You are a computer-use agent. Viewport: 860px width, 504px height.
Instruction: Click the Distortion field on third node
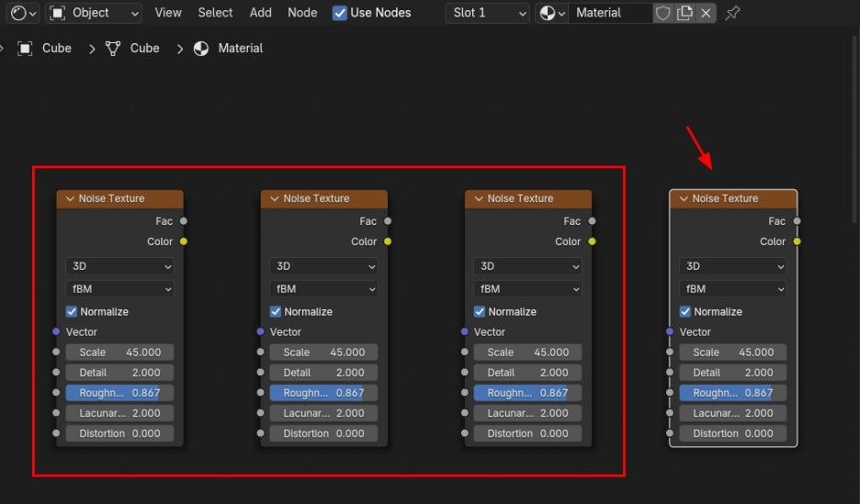point(527,433)
